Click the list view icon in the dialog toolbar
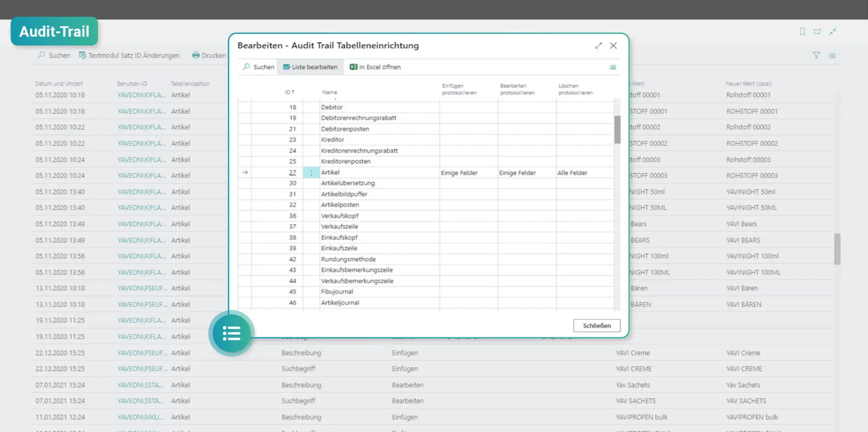868x432 pixels. coord(613,67)
